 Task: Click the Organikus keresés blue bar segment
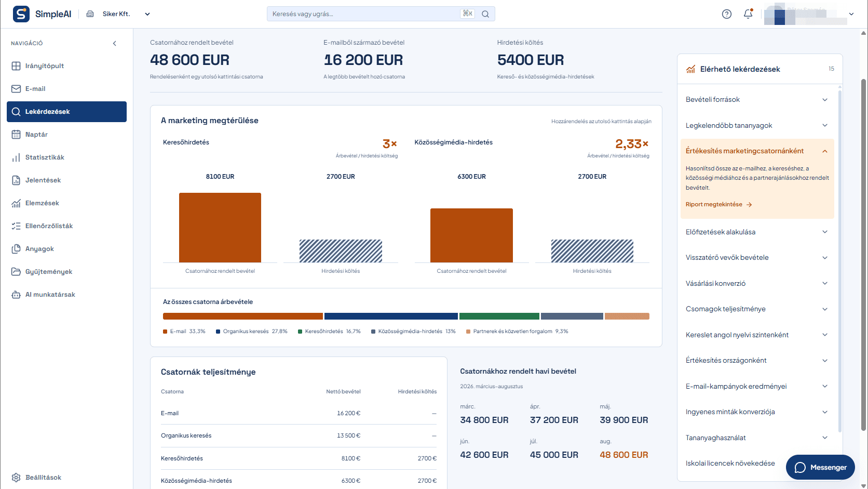[x=391, y=316]
